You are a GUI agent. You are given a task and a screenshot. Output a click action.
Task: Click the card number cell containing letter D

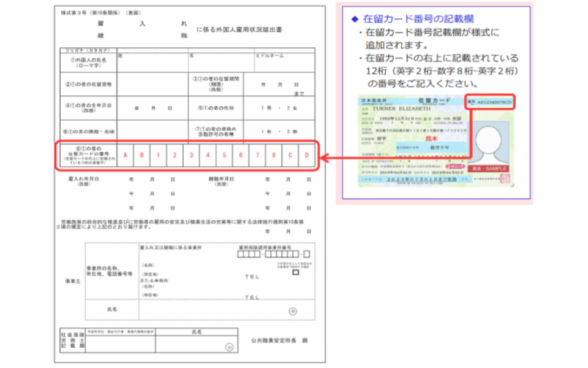307,155
